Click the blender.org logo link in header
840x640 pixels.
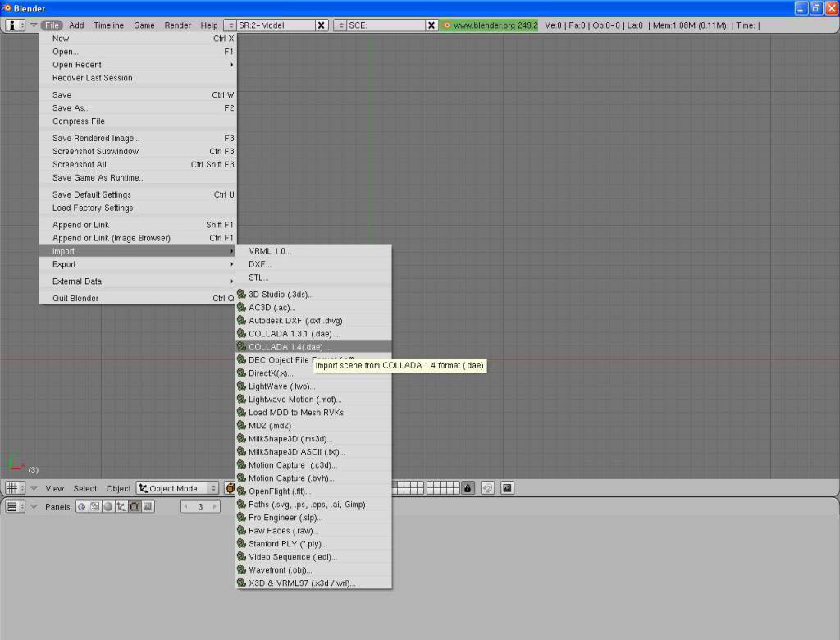click(446, 25)
